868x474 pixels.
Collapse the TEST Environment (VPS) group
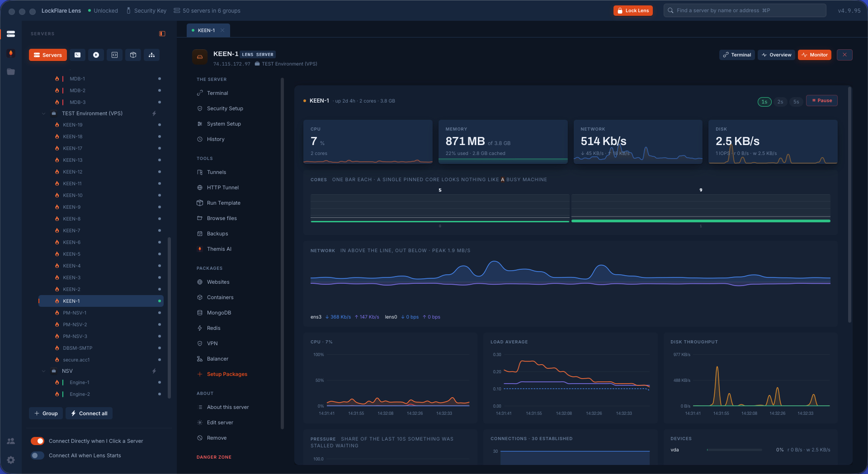click(x=44, y=113)
